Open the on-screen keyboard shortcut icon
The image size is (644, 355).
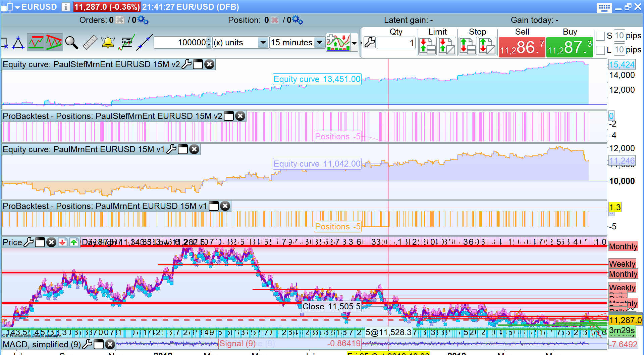pyautogui.click(x=604, y=7)
